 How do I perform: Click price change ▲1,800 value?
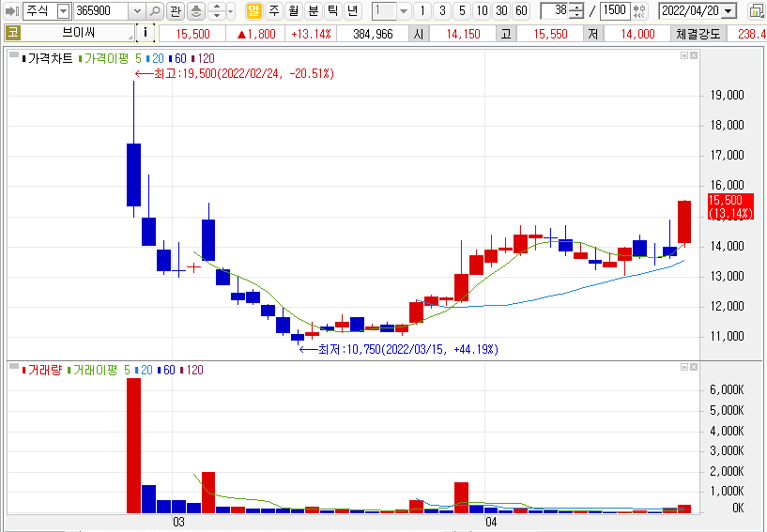pyautogui.click(x=257, y=34)
